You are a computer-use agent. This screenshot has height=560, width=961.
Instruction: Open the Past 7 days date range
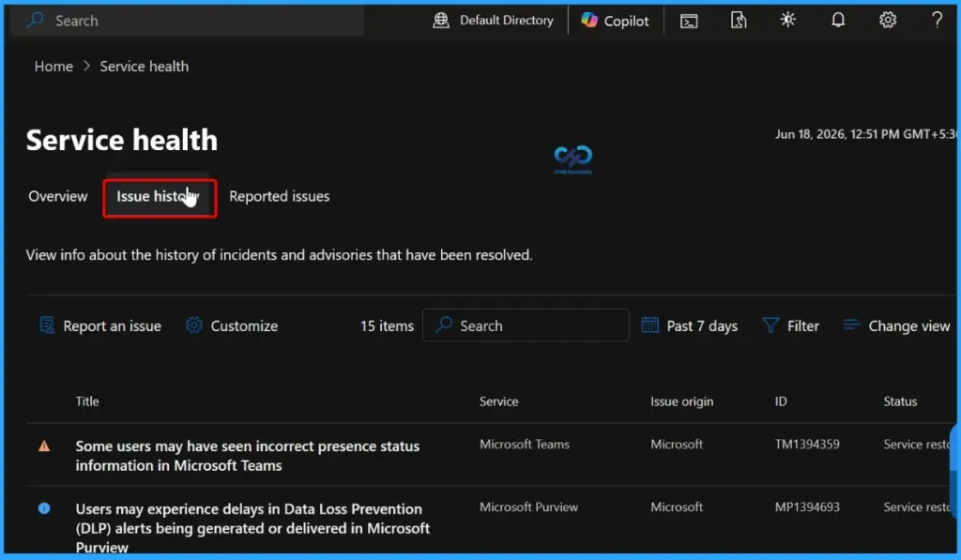690,325
